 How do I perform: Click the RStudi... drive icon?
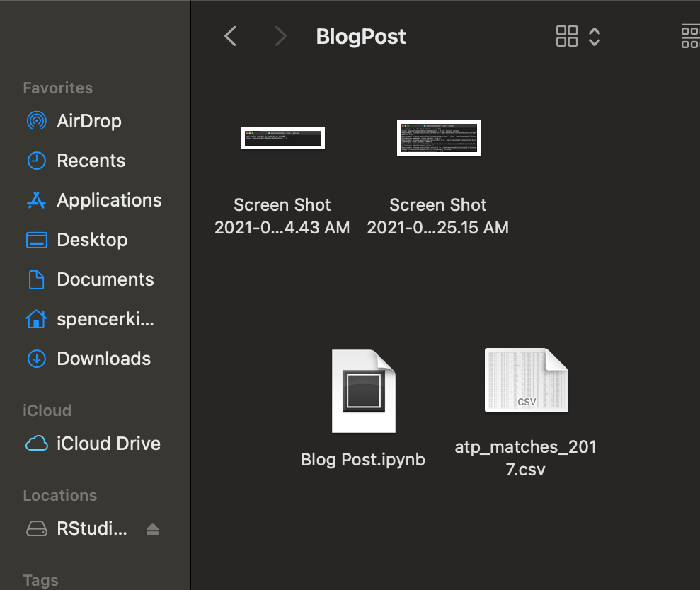[37, 529]
